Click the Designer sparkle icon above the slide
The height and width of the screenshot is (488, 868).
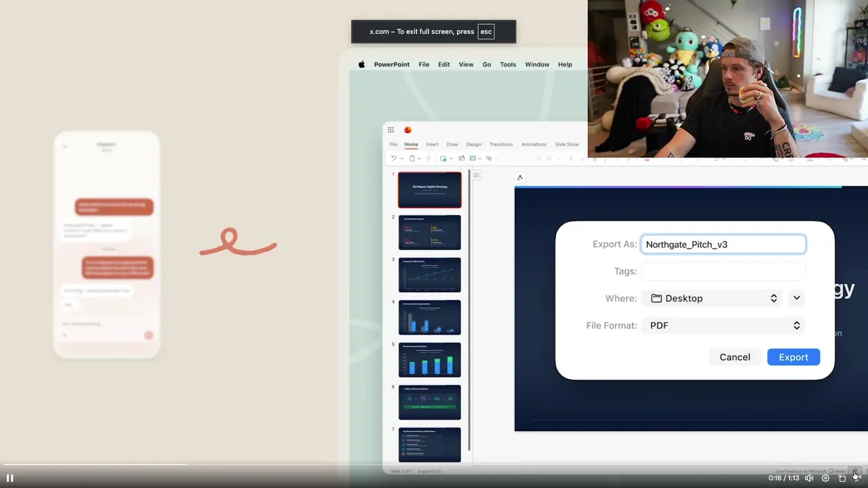point(519,178)
